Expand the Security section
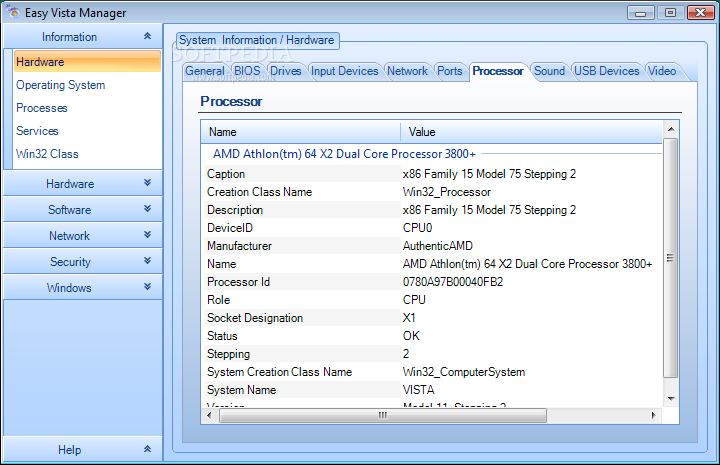Viewport: 720px width, 465px height. coord(83,262)
